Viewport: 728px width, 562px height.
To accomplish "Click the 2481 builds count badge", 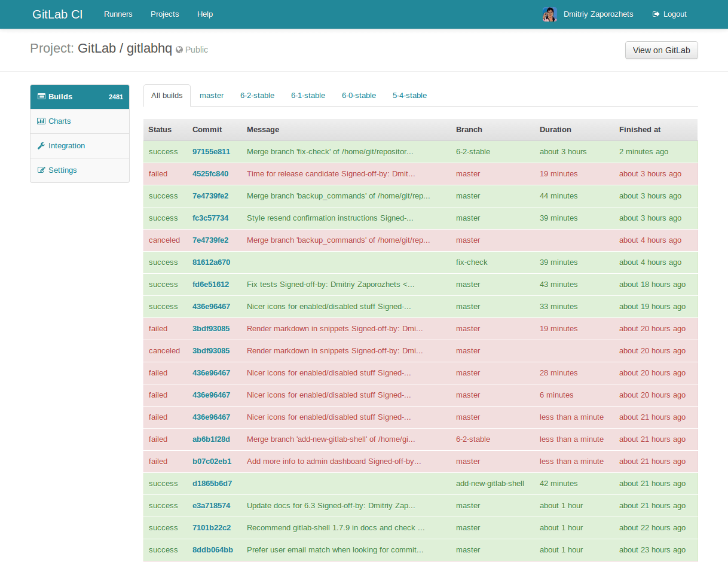I will coord(116,97).
